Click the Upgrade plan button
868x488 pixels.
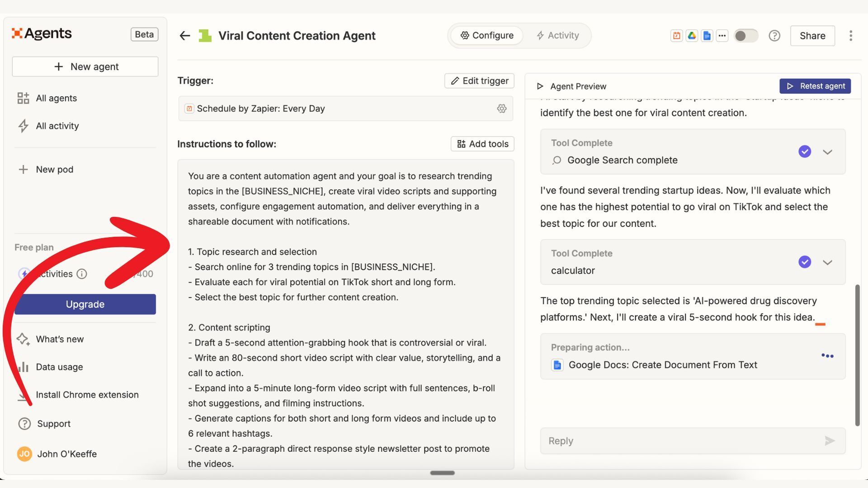pos(85,304)
